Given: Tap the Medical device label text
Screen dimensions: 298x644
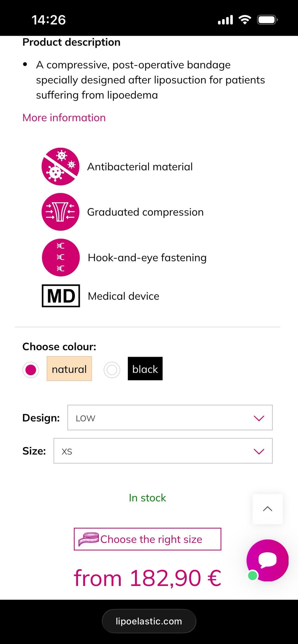Looking at the screenshot, I should [124, 296].
